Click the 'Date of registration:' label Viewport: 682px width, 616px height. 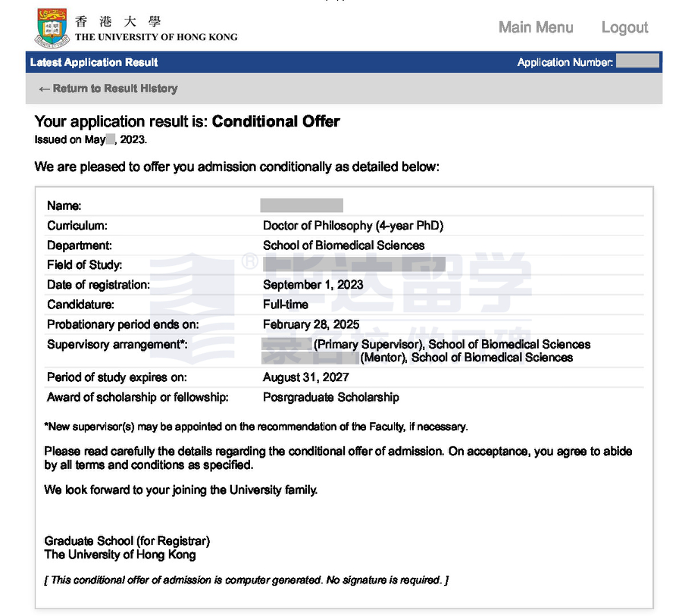tap(99, 284)
